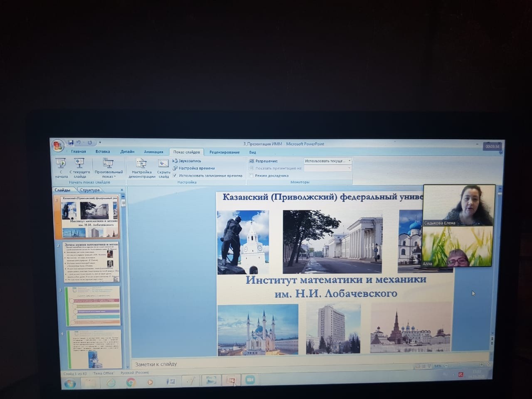Click text им. Н.И. Лобачевского
Image resolution: width=532 pixels, height=399 pixels.
336,294
